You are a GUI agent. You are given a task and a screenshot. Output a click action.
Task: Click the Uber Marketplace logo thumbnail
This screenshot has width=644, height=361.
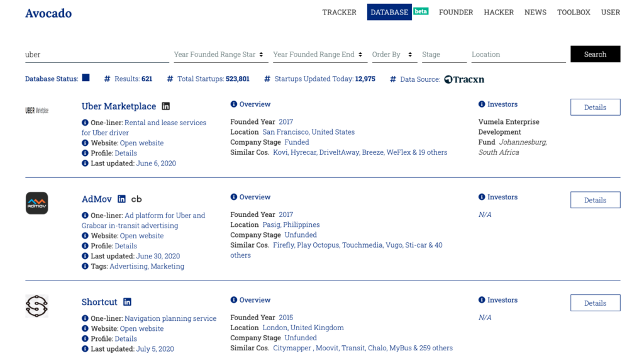(37, 111)
